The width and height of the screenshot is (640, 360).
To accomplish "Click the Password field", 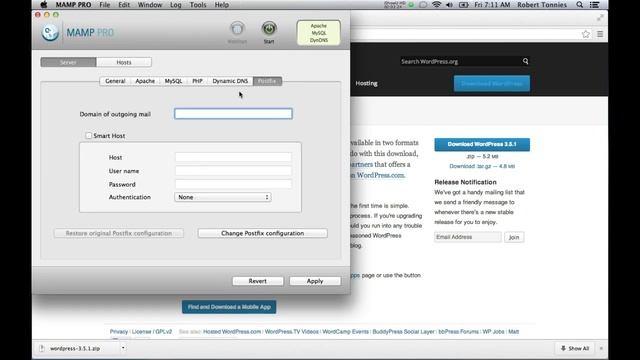I will (x=233, y=184).
